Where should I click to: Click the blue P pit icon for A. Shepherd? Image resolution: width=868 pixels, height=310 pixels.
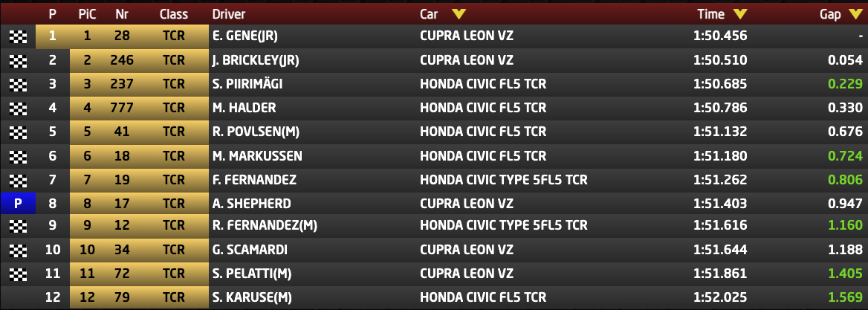pyautogui.click(x=17, y=204)
